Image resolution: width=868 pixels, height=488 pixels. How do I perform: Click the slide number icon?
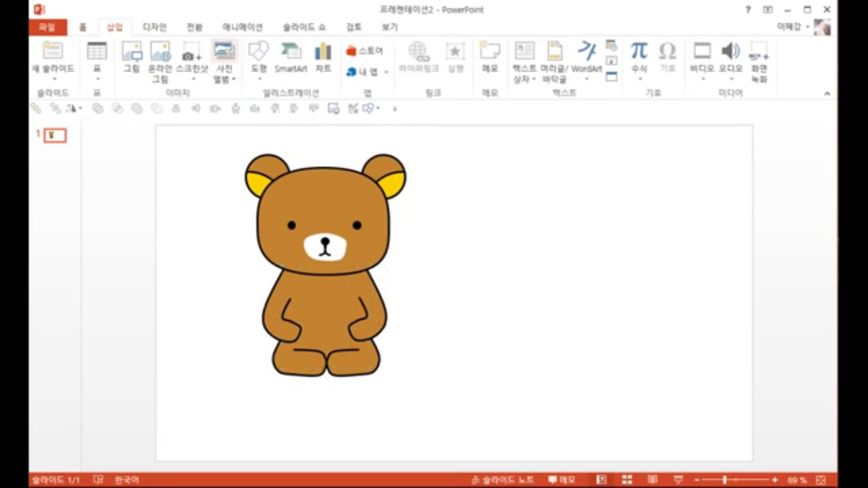[x=612, y=61]
